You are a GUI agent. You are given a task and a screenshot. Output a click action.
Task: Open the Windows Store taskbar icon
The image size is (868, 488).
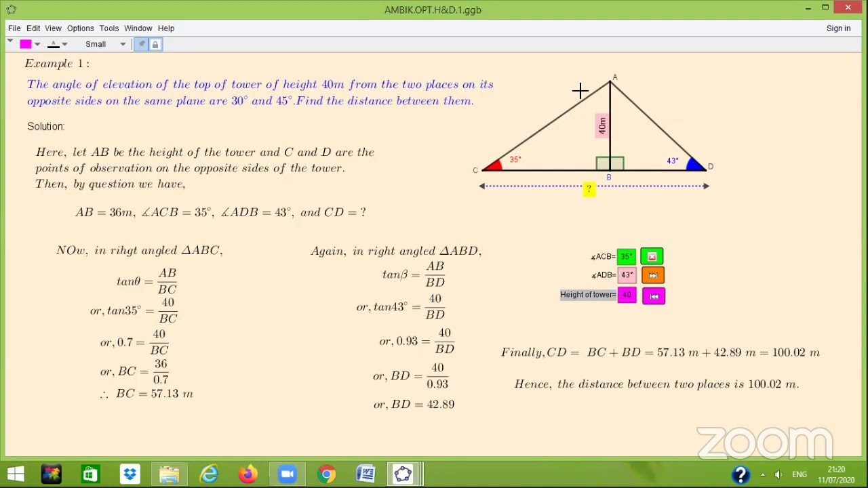(x=90, y=474)
